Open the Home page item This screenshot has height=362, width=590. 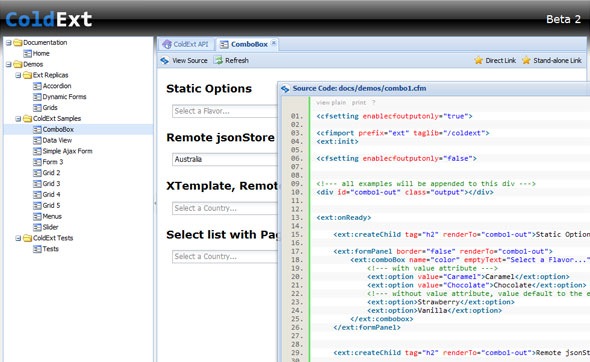tap(36, 53)
